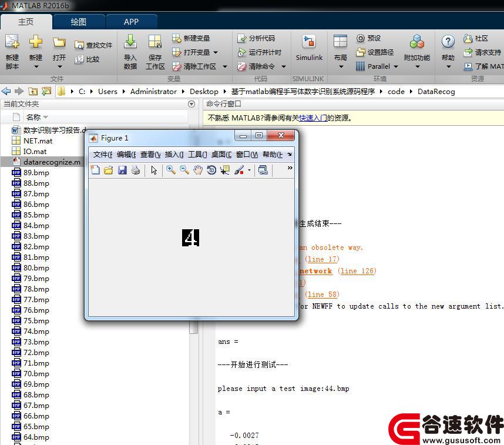Click the 名称 column sort arrow
Screen dimensions: 504x445
tap(45, 117)
